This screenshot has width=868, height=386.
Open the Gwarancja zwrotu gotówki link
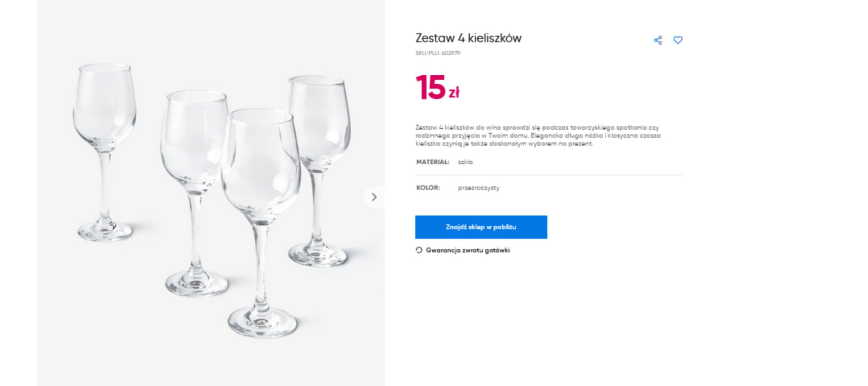[467, 250]
